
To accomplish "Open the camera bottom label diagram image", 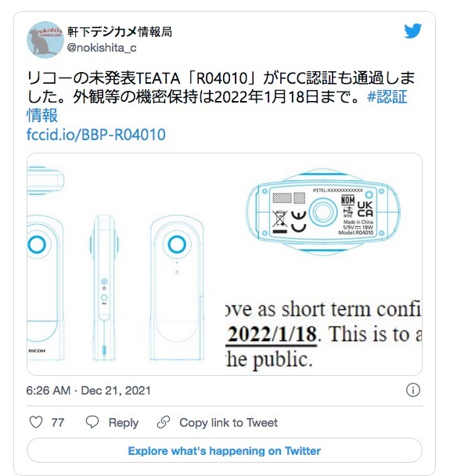I will tap(322, 212).
